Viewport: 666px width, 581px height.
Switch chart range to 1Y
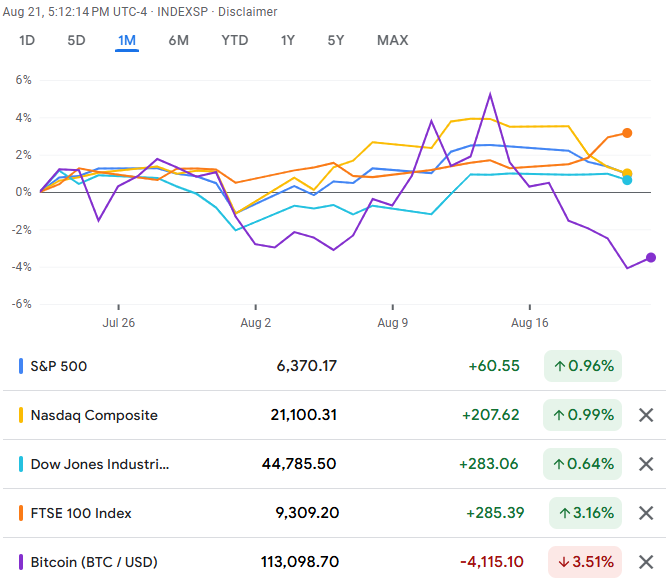[288, 40]
